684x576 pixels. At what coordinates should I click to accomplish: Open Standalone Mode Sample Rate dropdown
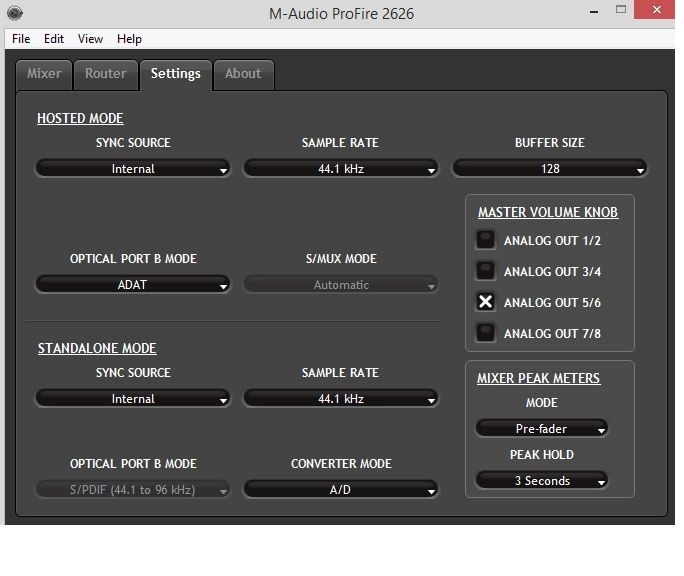click(341, 398)
